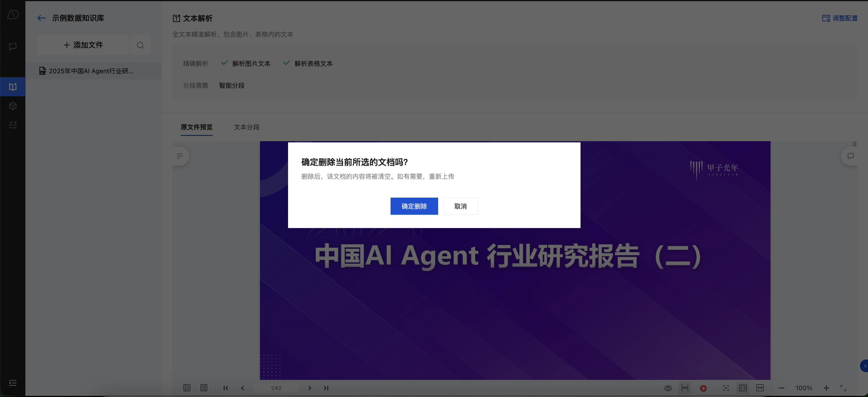Click cube icon in left sidebar

click(x=13, y=106)
